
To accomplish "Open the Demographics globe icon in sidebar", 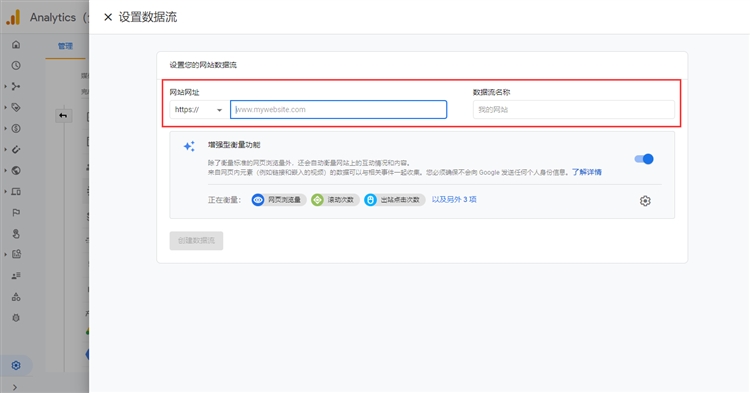I will coord(16,171).
